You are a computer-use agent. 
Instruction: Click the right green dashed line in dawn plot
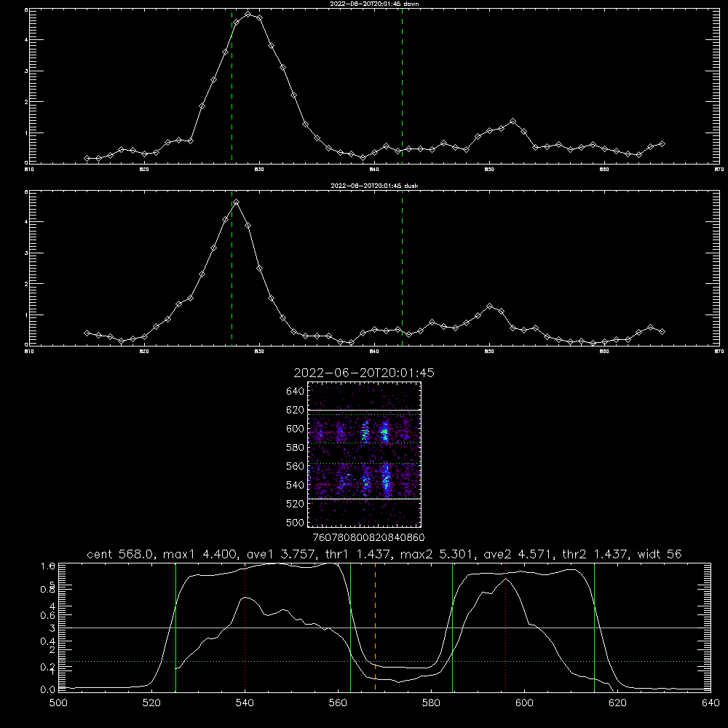coord(402,86)
